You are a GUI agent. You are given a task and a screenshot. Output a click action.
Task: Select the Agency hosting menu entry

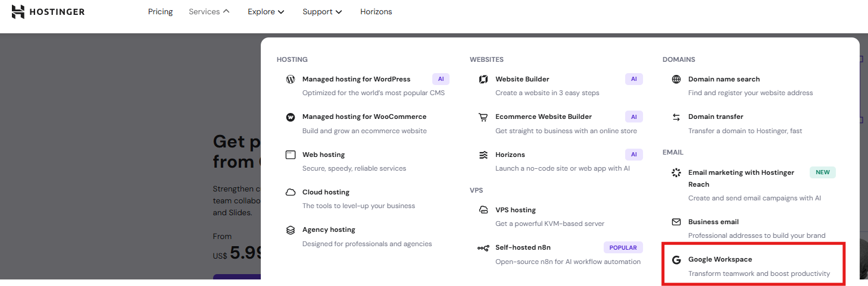pos(329,230)
